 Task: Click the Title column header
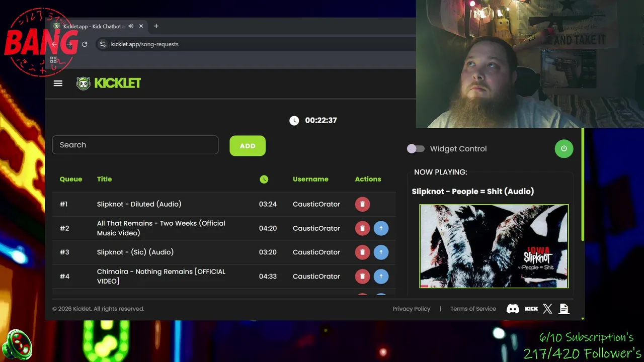click(x=104, y=179)
